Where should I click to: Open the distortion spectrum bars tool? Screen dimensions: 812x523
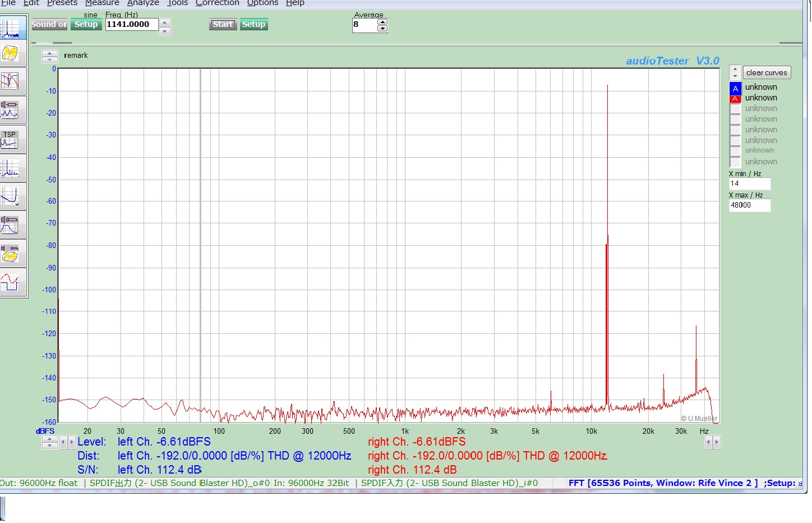point(12,168)
